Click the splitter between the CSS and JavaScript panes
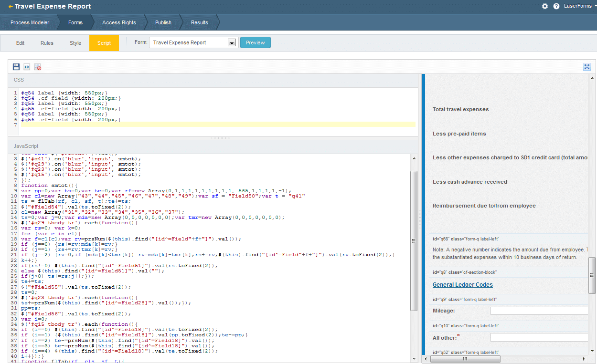Viewport: 597px width, 364px height. [213, 138]
